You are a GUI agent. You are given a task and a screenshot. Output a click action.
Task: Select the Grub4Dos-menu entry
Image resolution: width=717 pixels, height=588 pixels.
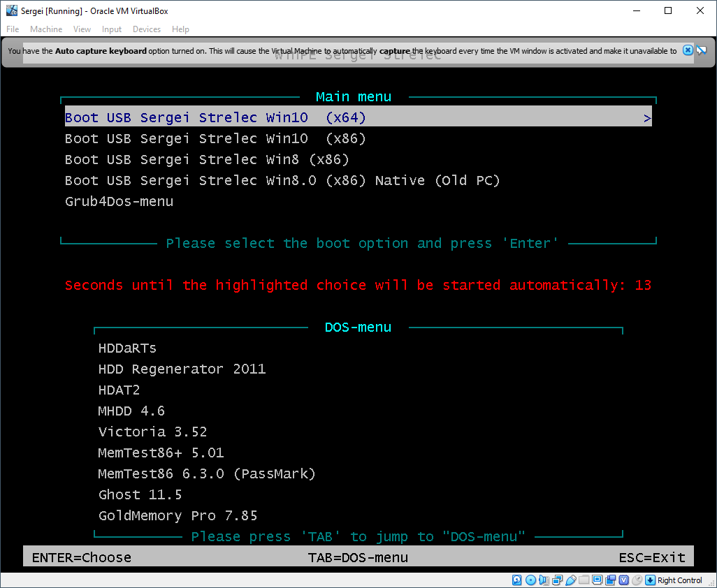[119, 202]
